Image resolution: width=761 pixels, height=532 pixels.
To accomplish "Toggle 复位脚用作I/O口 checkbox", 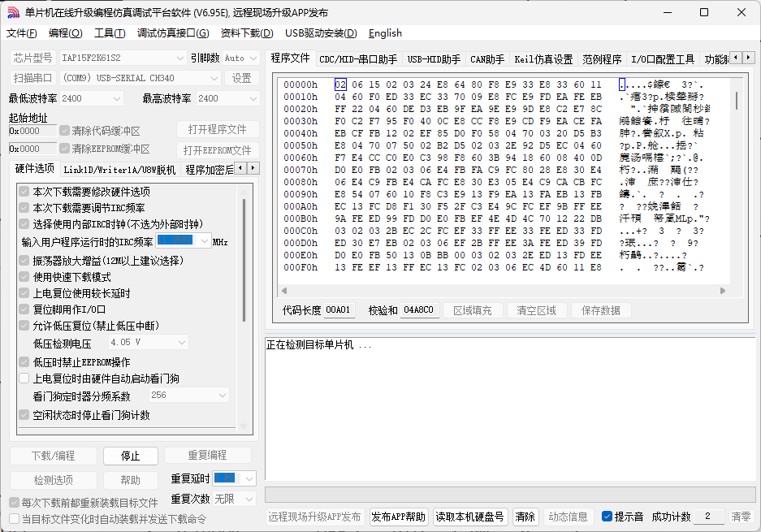I will pyautogui.click(x=24, y=309).
